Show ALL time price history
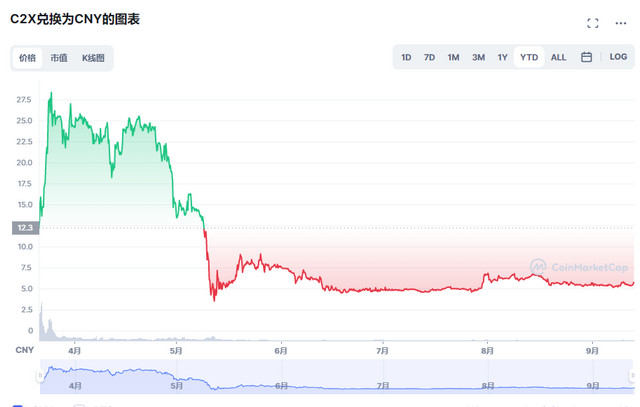 pos(558,57)
